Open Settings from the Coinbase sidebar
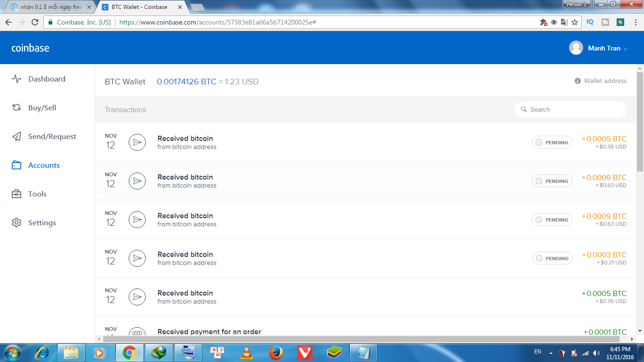Viewport: 644px width, 362px height. [x=33, y=223]
